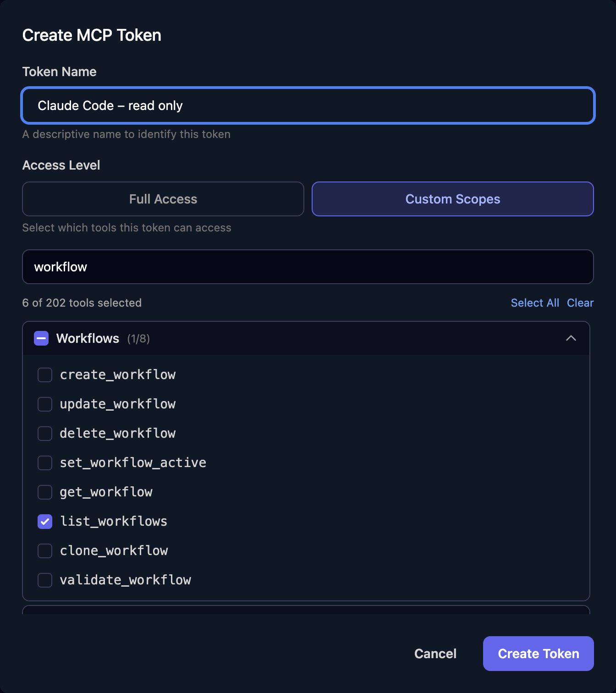Click the delete_workflow label text

[x=118, y=434]
